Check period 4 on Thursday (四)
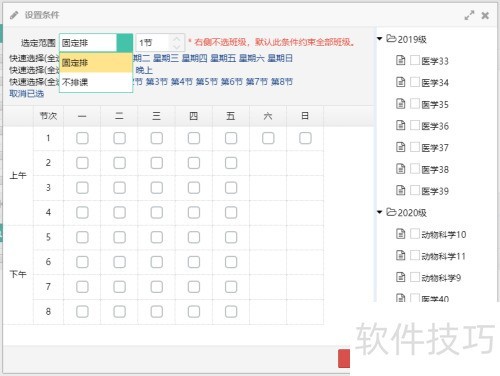The height and width of the screenshot is (376, 500). click(194, 212)
